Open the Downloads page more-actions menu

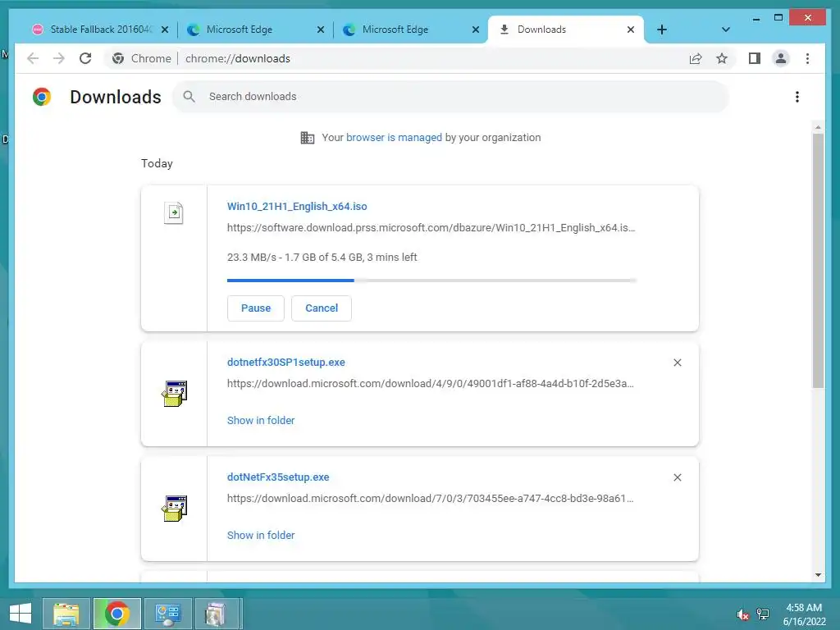[797, 97]
